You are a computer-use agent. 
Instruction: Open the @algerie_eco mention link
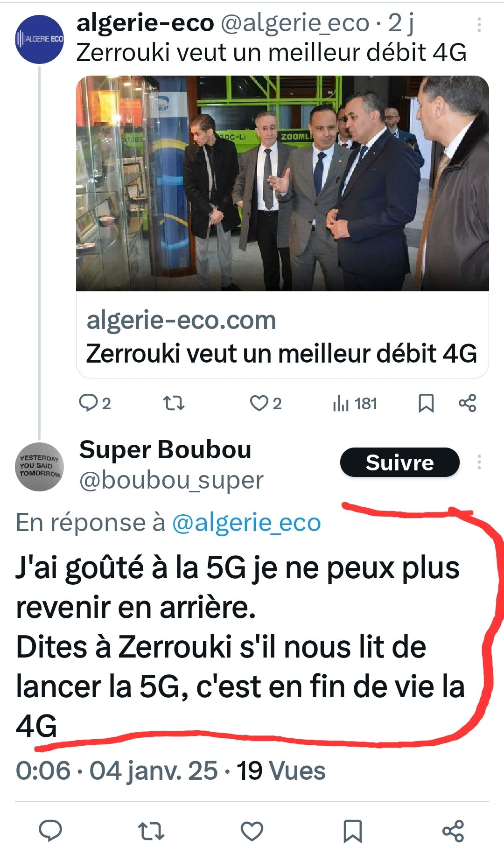pyautogui.click(x=246, y=523)
